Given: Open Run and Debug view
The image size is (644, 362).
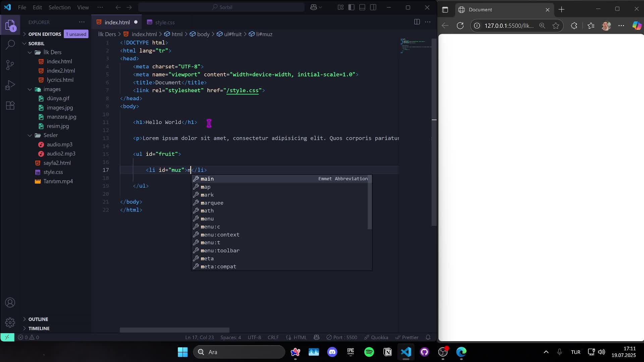Looking at the screenshot, I should click(10, 85).
